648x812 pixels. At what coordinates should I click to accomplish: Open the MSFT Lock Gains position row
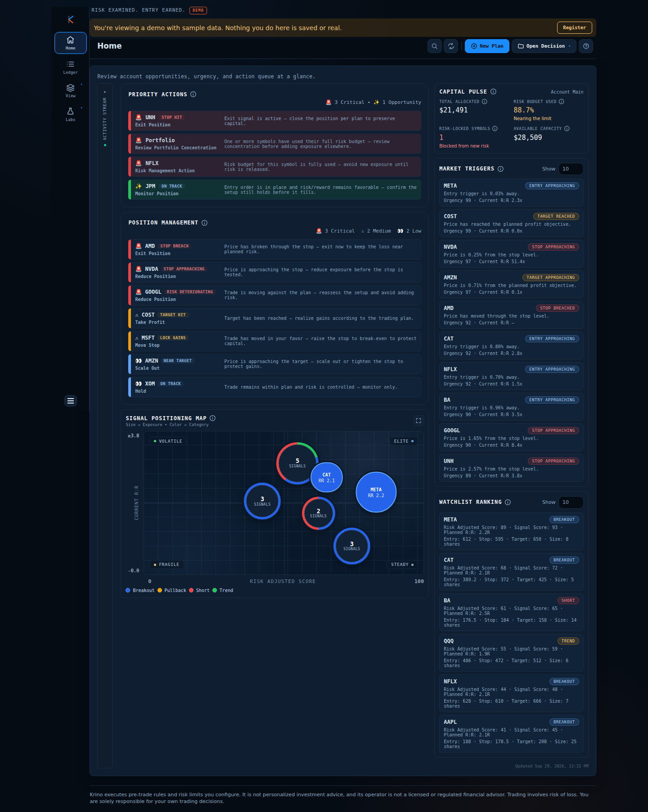(274, 341)
